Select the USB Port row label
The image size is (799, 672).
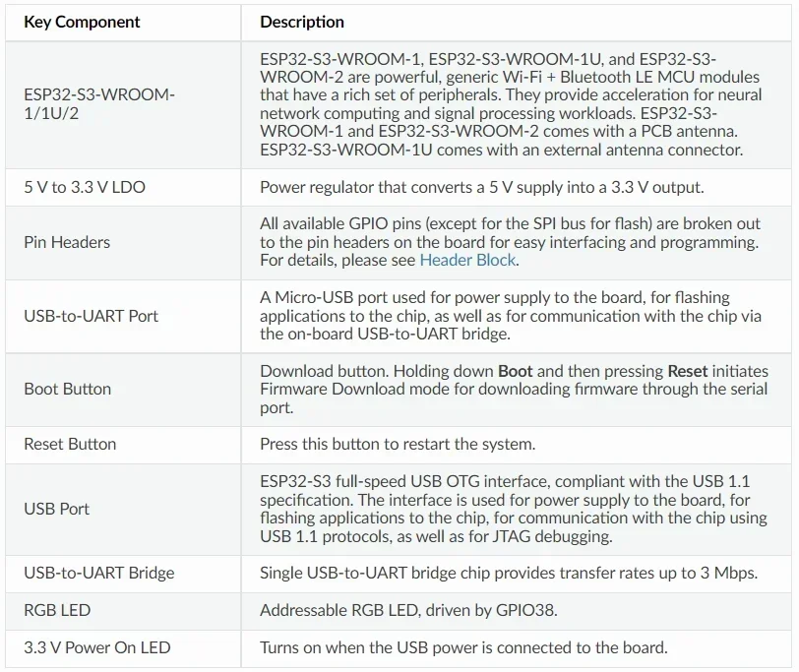(x=56, y=509)
